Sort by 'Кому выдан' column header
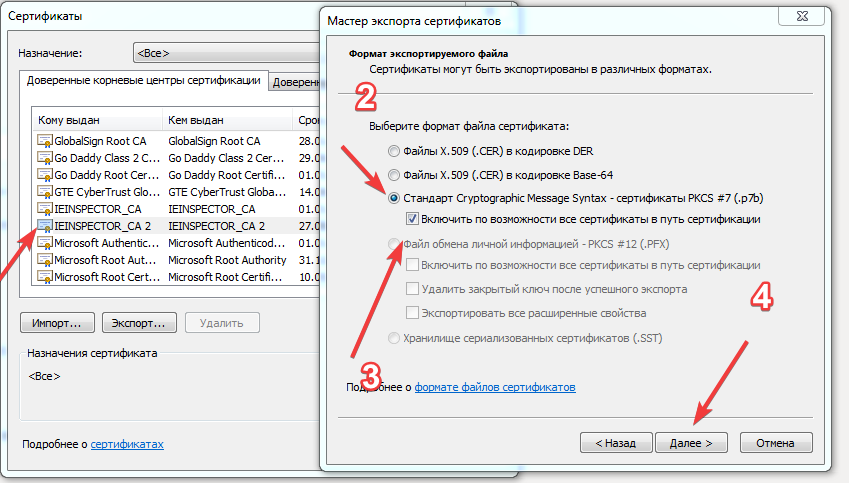 coord(97,120)
